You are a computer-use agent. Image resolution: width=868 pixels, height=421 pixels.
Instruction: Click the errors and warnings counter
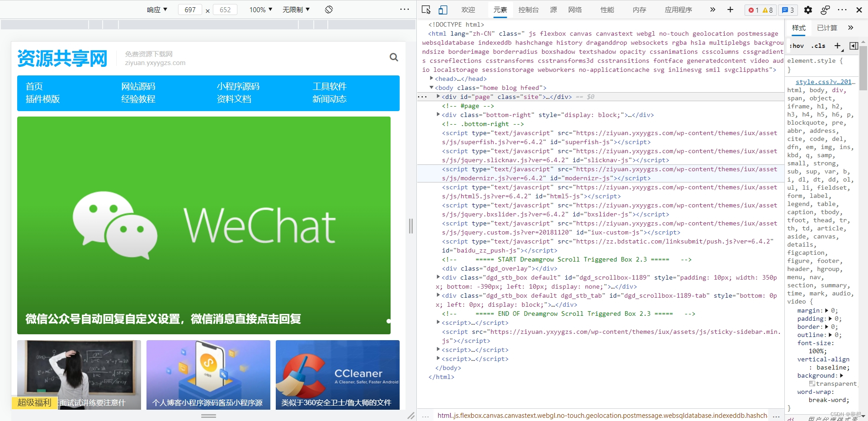[x=760, y=10]
